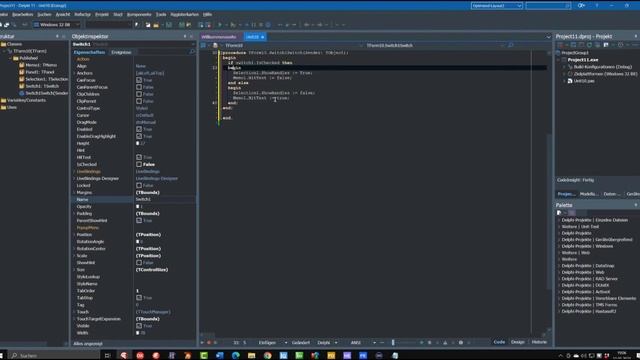Click the Memo1: TMemo structure node
Image resolution: width=640 pixels, height=360 pixels.
41,65
